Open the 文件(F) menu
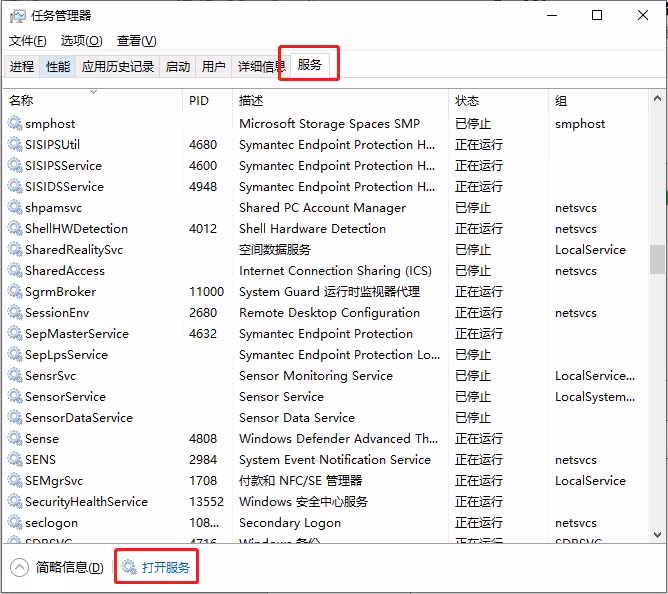Screen dimensions: 668x594 pyautogui.click(x=27, y=41)
